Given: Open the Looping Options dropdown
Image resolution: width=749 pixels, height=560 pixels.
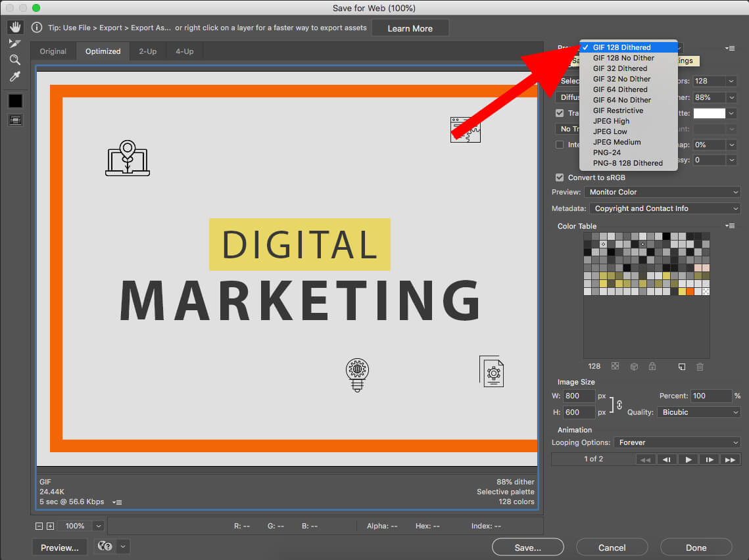Looking at the screenshot, I should click(677, 442).
